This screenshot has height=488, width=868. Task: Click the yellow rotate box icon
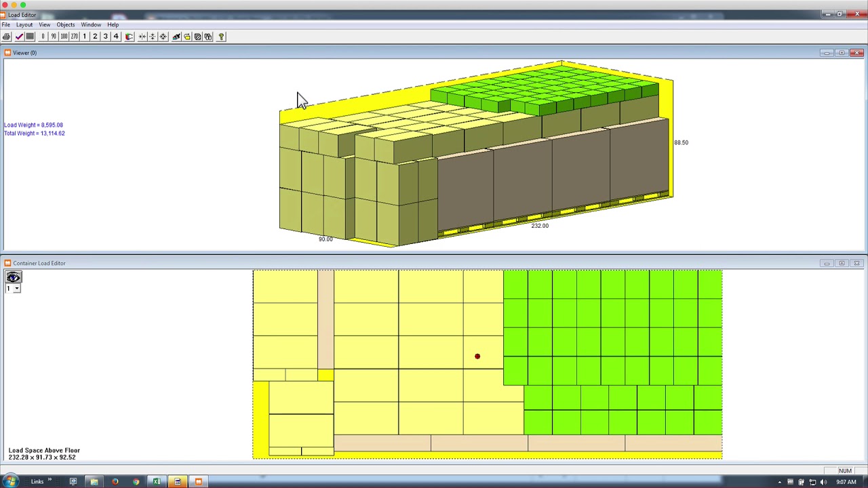click(x=187, y=37)
